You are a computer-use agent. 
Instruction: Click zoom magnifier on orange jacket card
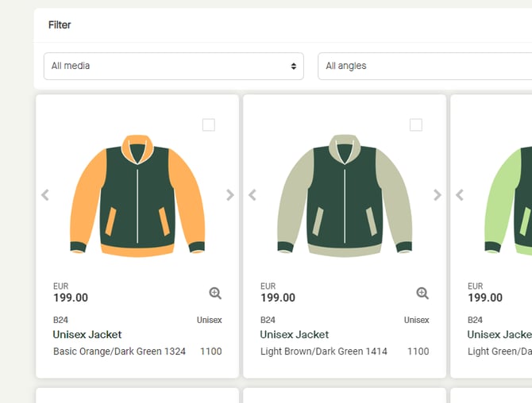click(215, 294)
